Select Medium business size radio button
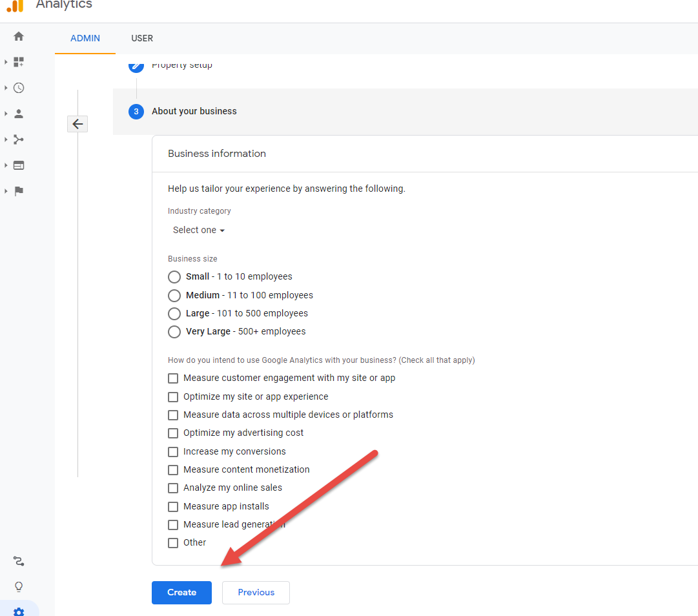 point(174,296)
